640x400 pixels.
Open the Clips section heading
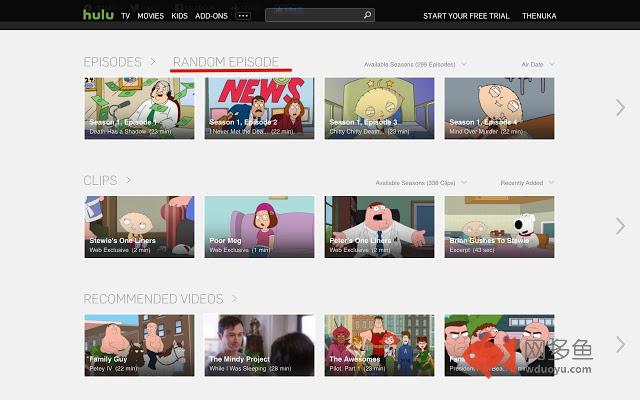click(100, 180)
